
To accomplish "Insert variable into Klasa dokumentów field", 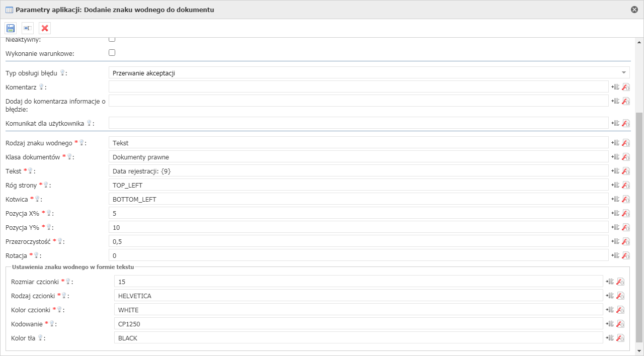I will 615,157.
